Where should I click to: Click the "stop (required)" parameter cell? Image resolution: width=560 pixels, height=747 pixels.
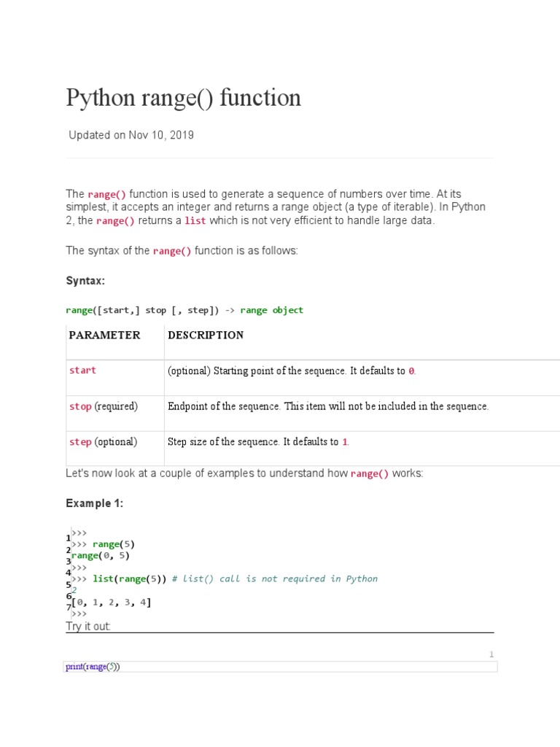point(104,406)
